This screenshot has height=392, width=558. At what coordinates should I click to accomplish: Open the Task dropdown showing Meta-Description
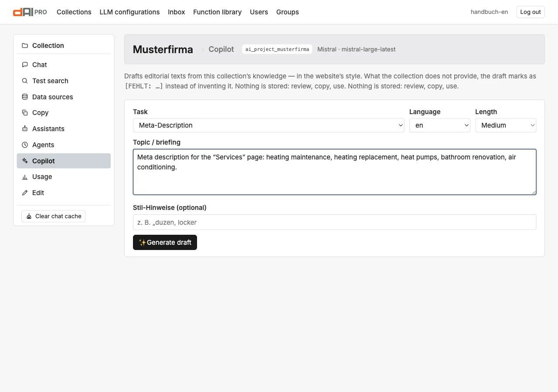269,125
